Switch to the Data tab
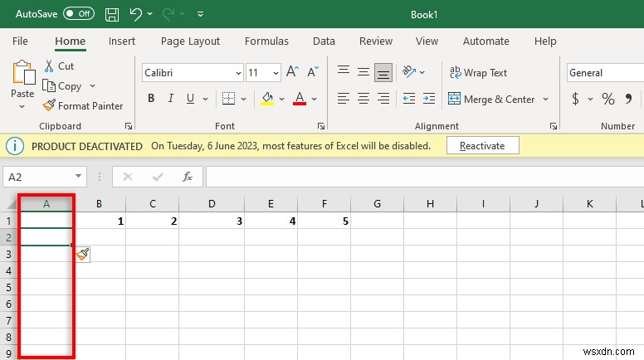 pyautogui.click(x=324, y=41)
